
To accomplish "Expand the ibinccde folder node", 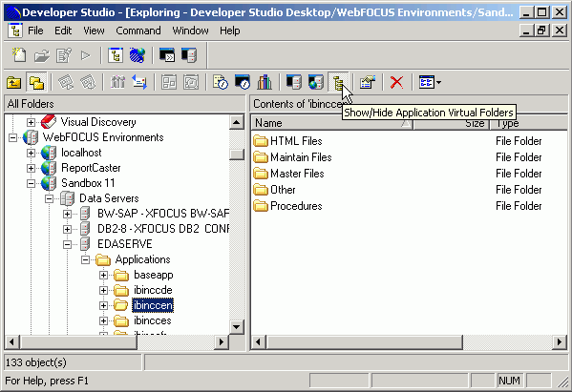I will 103,290.
